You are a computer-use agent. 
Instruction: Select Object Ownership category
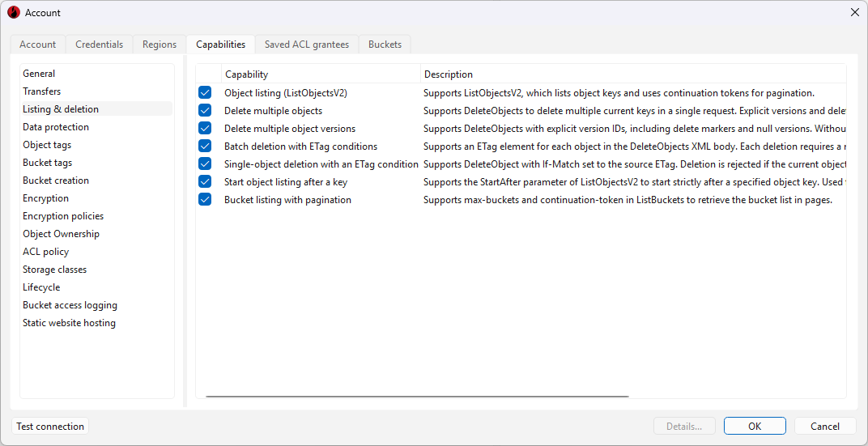pyautogui.click(x=96, y=234)
